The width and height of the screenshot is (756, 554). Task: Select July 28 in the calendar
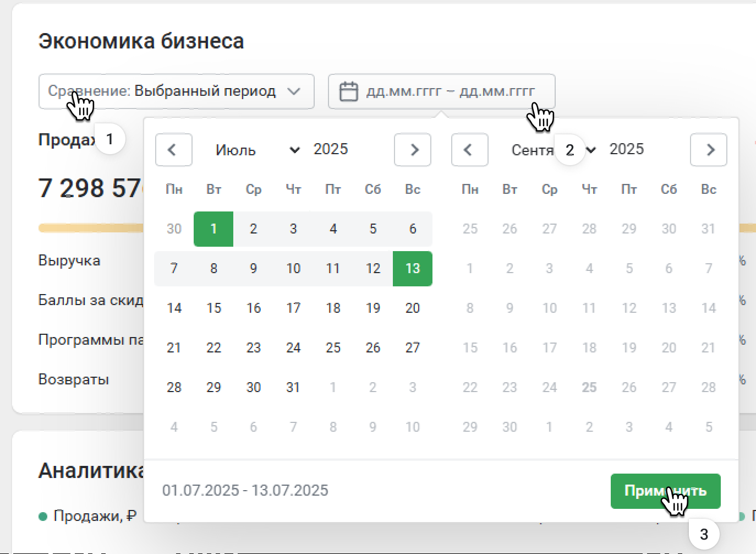pos(174,387)
